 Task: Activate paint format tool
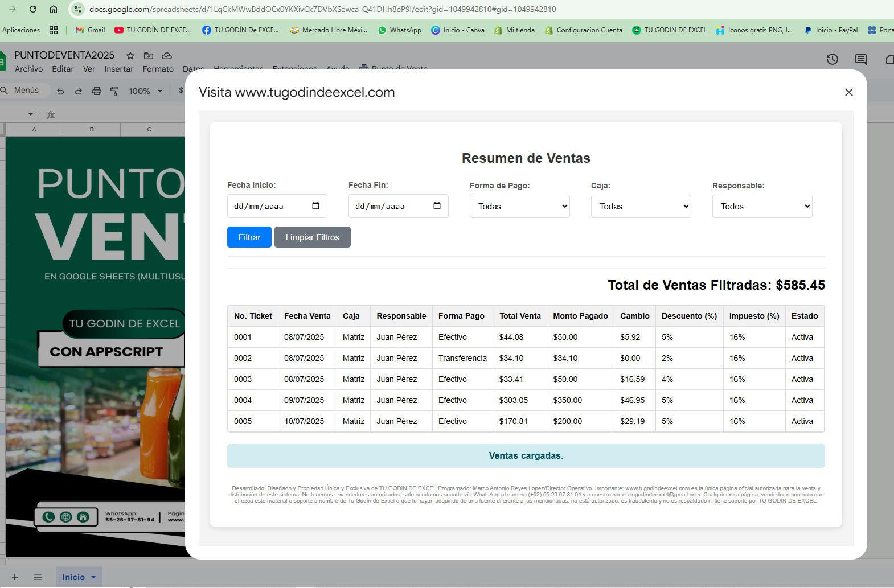coord(114,91)
